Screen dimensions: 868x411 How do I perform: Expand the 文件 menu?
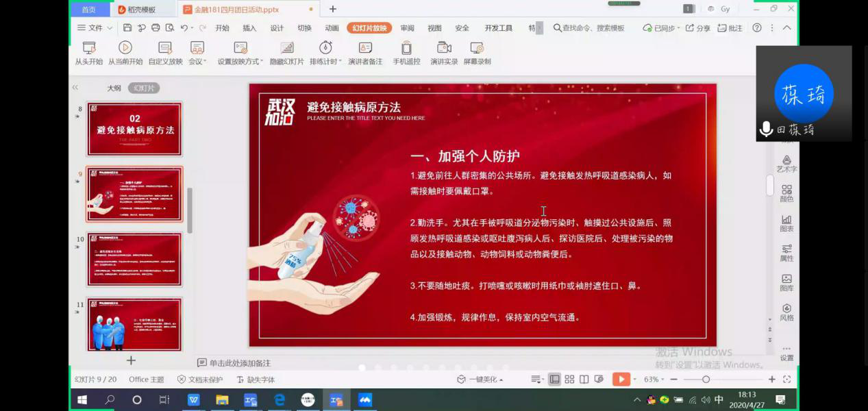(90, 28)
